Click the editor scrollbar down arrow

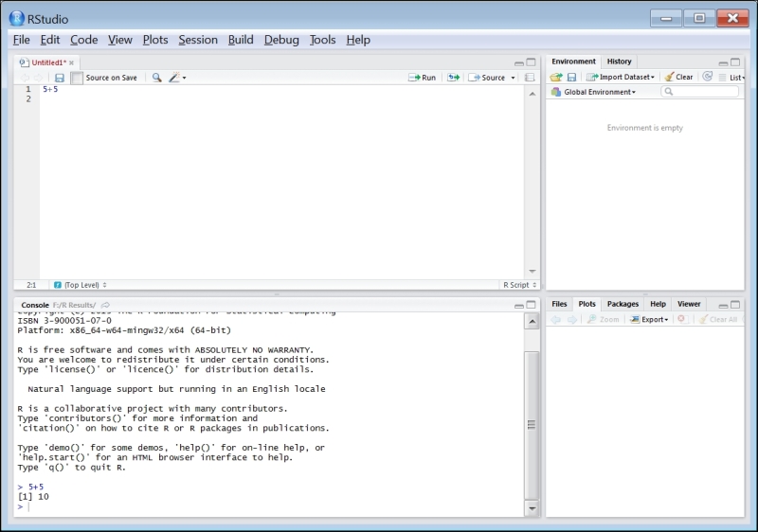[x=532, y=272]
